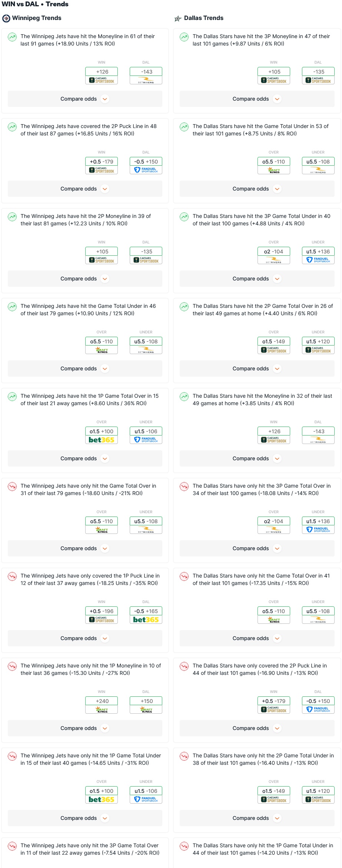Screen dimensions: 342x868
Task: Click DraftKings logo under +240 Jets 1P Moneyline
Action: (x=102, y=710)
